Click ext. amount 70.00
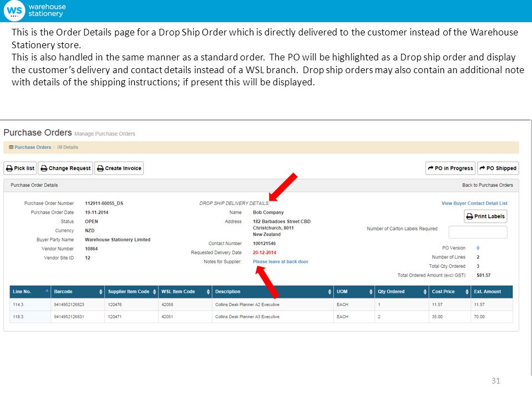 tap(479, 317)
